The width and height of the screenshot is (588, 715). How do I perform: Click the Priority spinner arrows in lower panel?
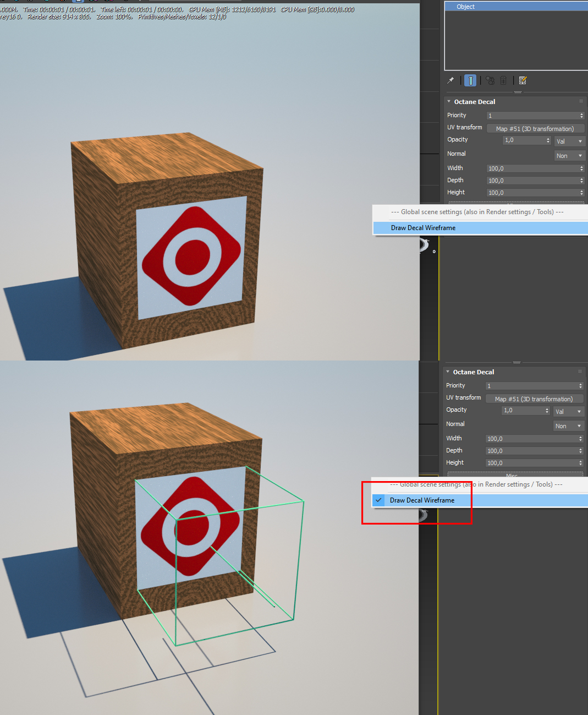[580, 386]
